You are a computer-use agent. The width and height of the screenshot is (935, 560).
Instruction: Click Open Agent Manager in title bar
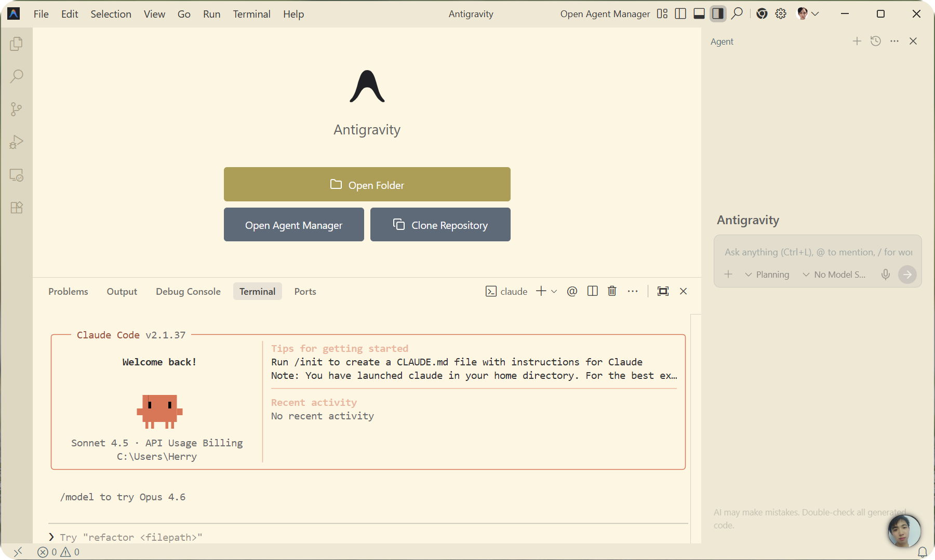[605, 14]
